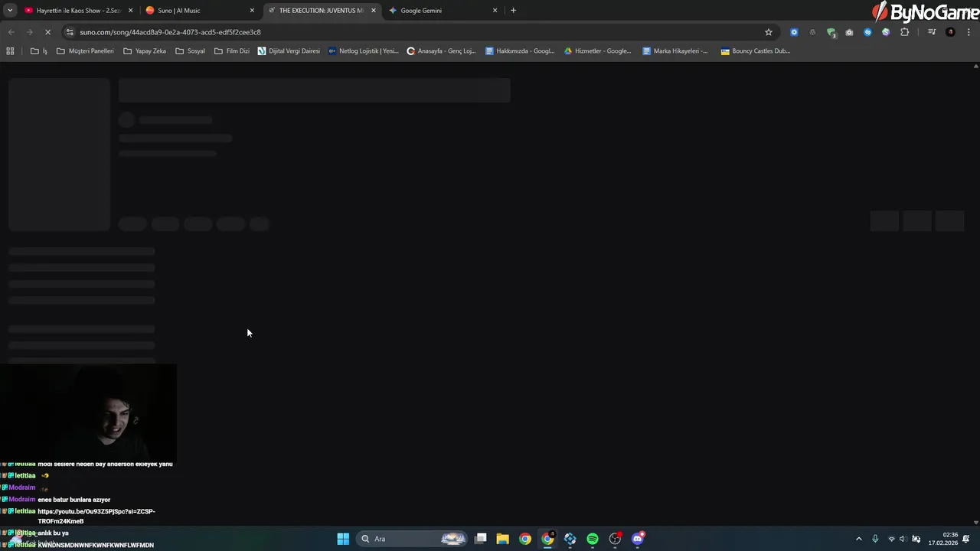This screenshot has height=551, width=980.
Task: Open the notifications bell in tray
Action: [x=966, y=539]
